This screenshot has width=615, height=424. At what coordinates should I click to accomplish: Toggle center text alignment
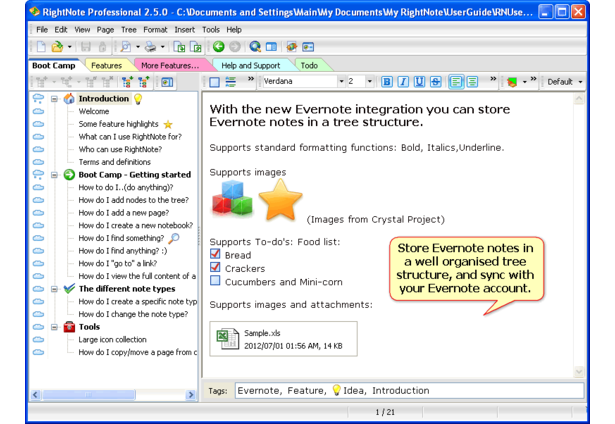472,82
